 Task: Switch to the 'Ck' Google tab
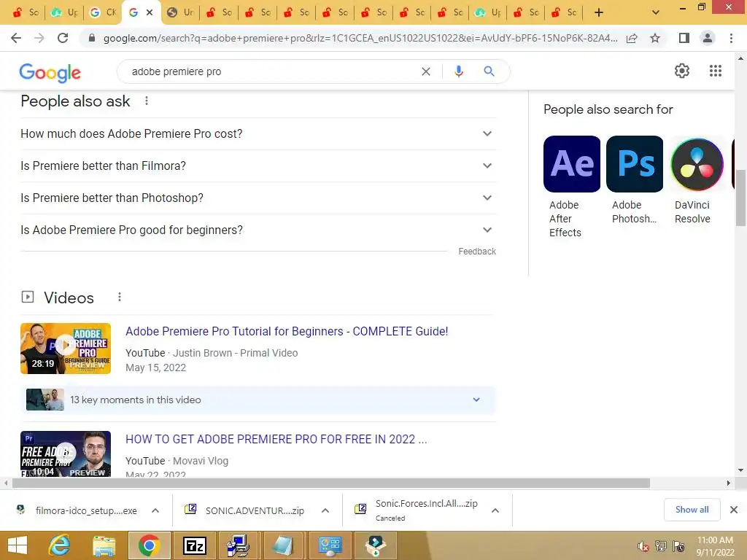click(x=102, y=12)
